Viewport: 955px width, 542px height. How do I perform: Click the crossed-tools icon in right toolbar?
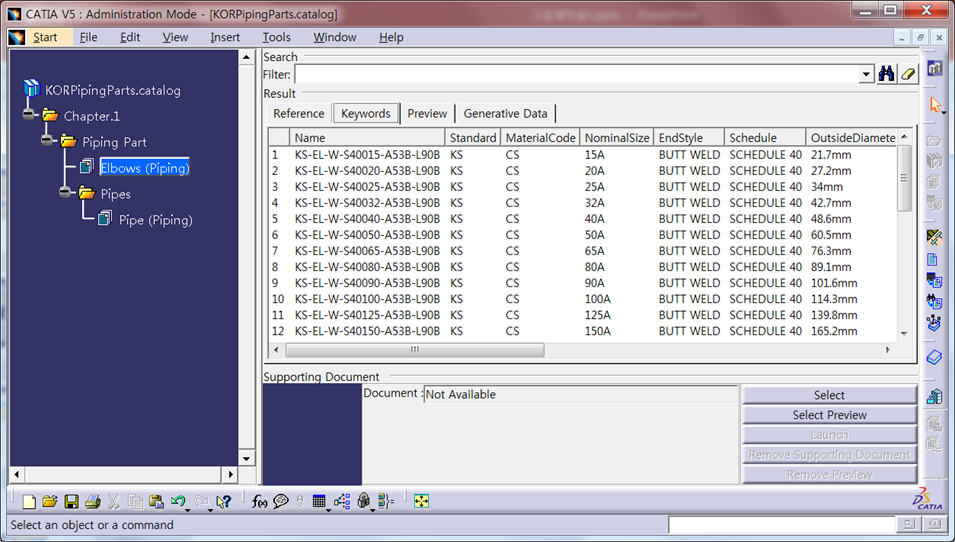click(934, 236)
